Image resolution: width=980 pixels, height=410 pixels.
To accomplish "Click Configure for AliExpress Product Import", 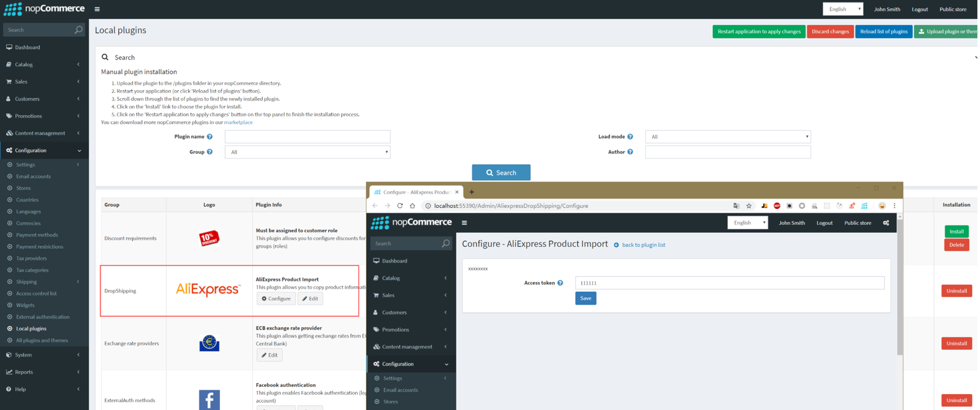I will 276,298.
